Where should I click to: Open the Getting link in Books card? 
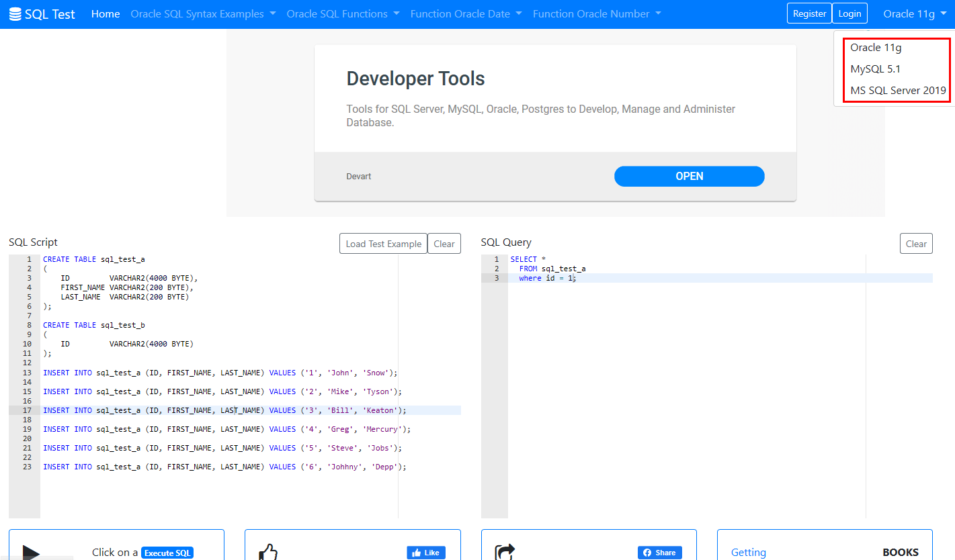pyautogui.click(x=748, y=552)
